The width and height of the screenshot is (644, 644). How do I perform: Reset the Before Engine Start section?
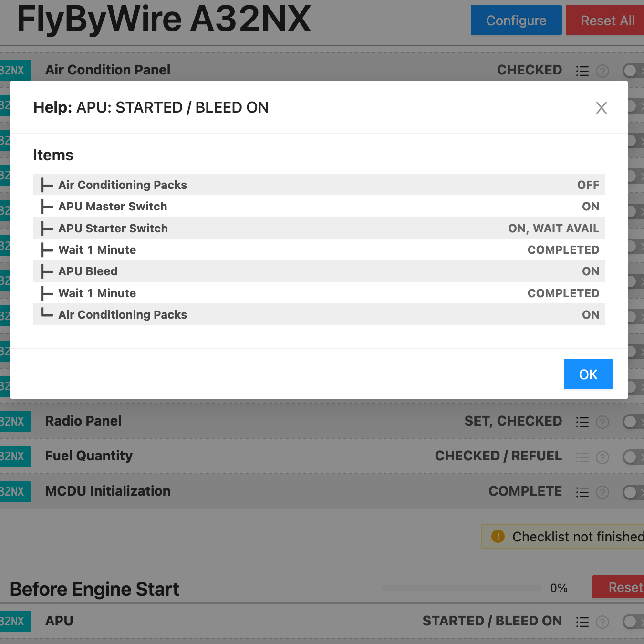[619, 587]
